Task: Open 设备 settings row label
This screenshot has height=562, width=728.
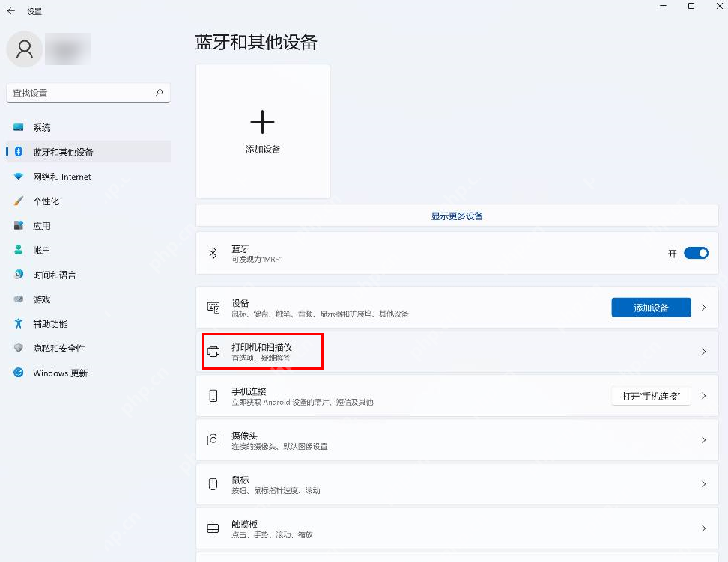Action: [x=240, y=303]
